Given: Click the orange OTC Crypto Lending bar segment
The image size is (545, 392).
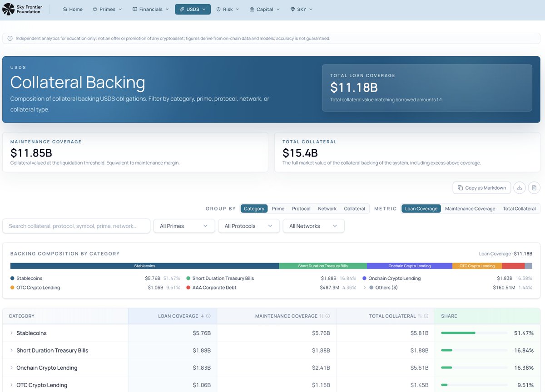Looking at the screenshot, I should [x=477, y=266].
